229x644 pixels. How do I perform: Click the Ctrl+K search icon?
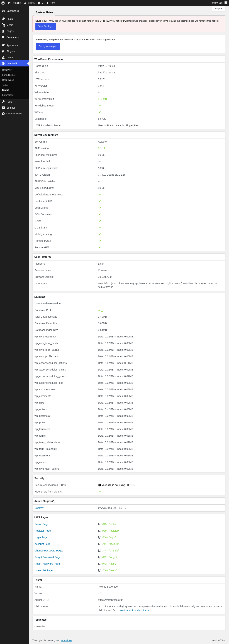(x=25, y=3)
